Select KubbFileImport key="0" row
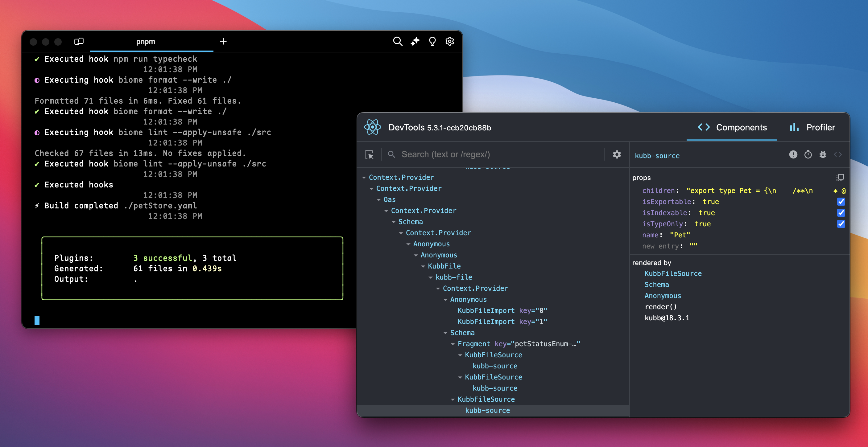Screen dimensions: 868x447 click(x=493, y=310)
